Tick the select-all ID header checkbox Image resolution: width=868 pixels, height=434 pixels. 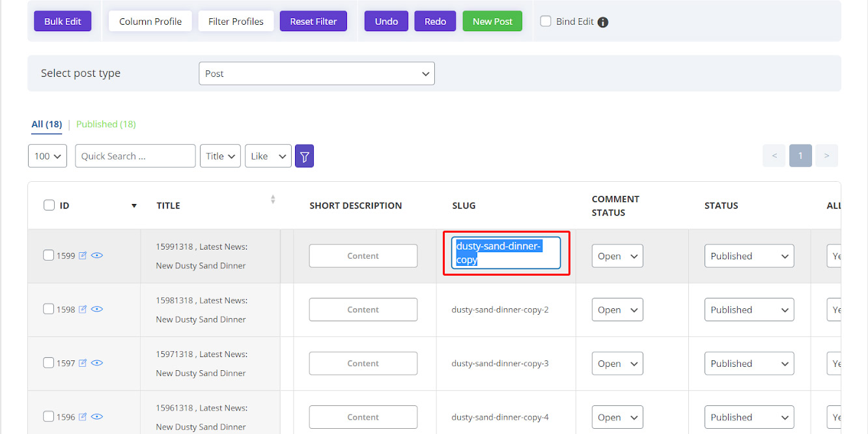[x=49, y=205]
